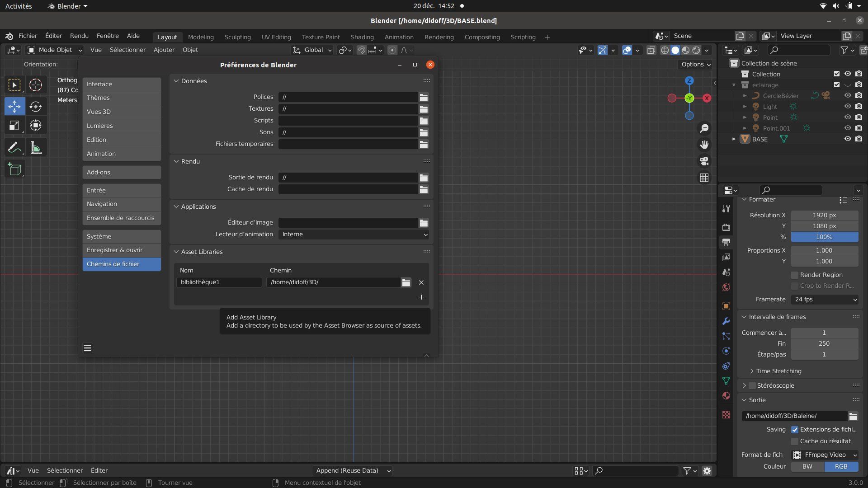Enable Cache du résultat checkbox

coord(794,441)
